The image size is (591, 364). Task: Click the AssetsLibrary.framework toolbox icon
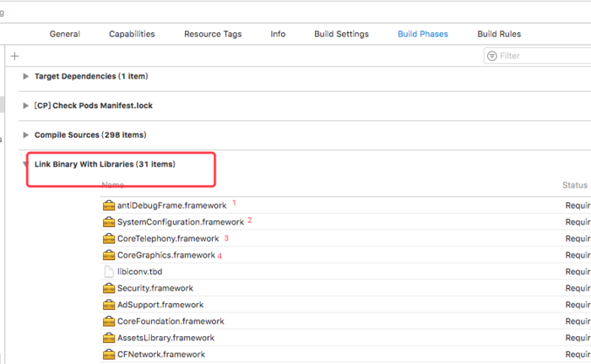pos(108,338)
